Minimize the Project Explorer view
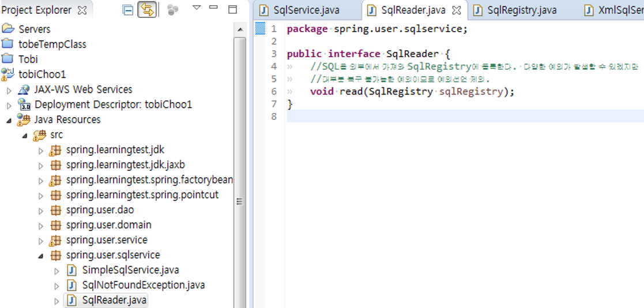Viewport: 644px width, 308px height. tap(213, 7)
